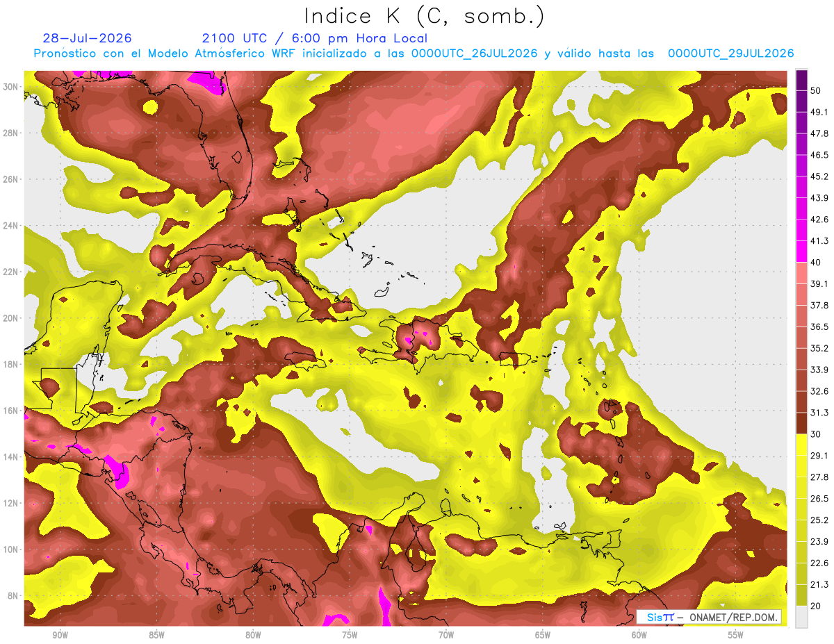
Task: Click the colorbar value label 27.8
Action: pyautogui.click(x=819, y=477)
